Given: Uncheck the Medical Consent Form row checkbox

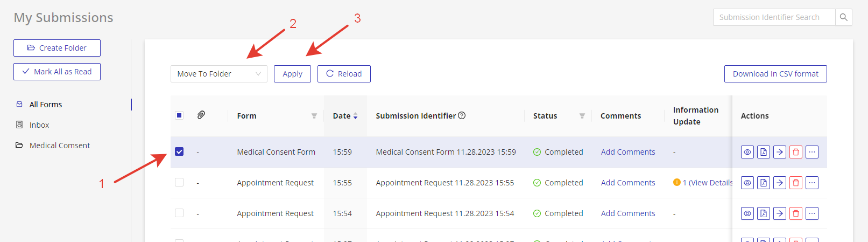Looking at the screenshot, I should pyautogui.click(x=179, y=151).
